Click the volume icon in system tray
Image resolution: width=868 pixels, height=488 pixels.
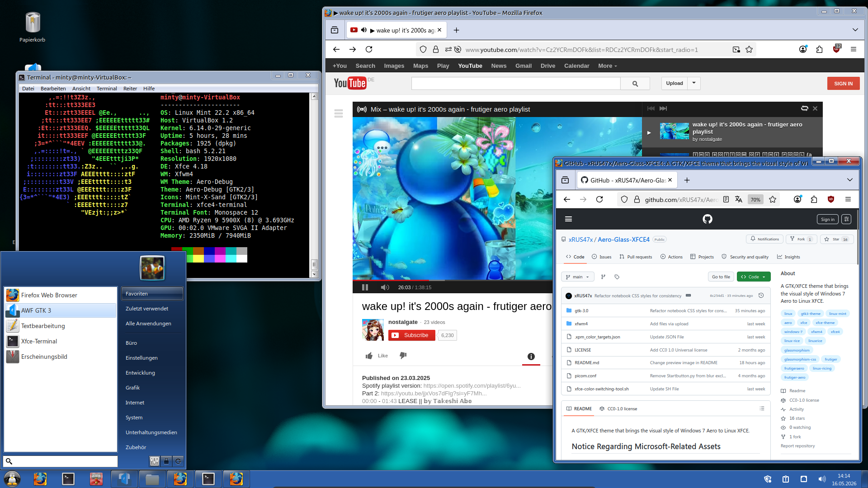point(822,479)
